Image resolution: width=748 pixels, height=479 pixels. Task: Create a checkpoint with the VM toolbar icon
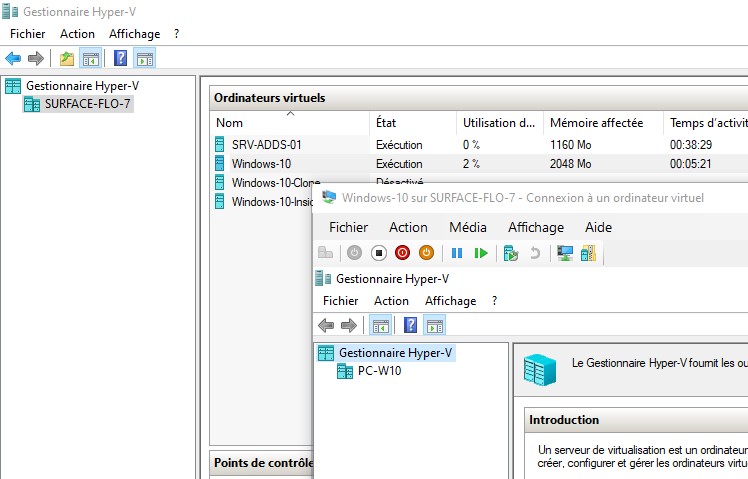[x=510, y=253]
